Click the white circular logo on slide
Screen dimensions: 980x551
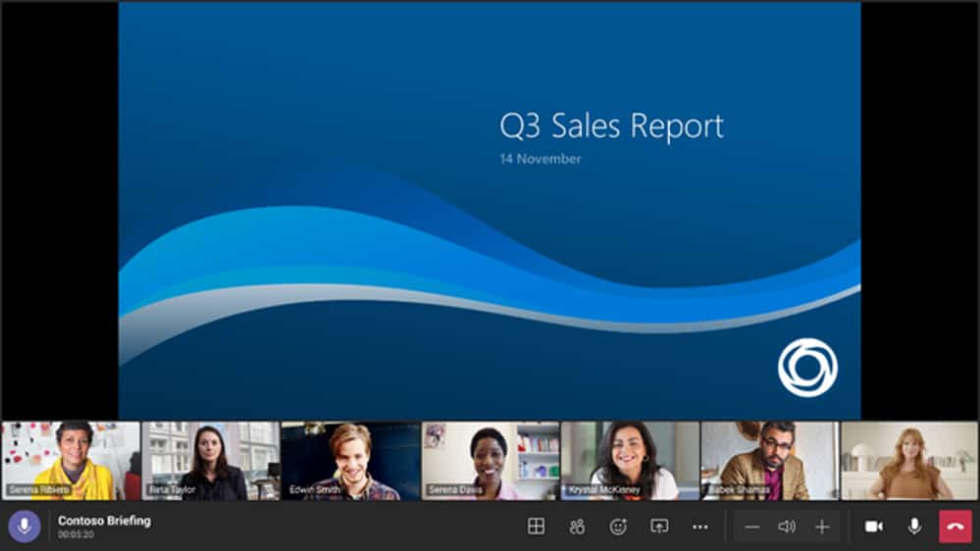click(807, 368)
